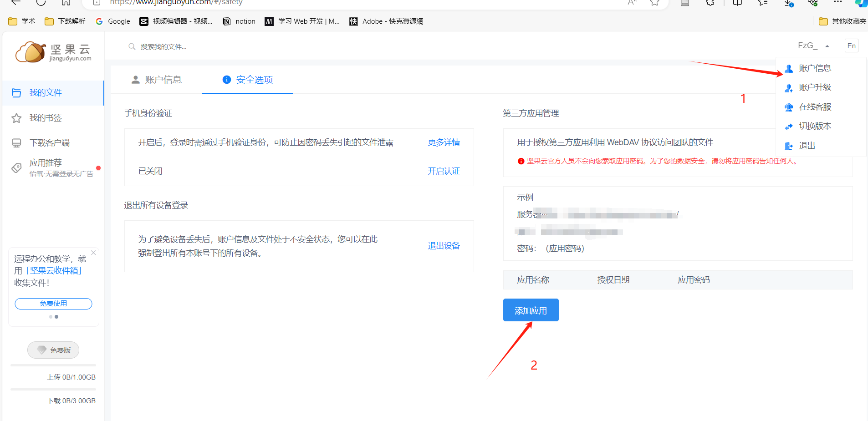Click the 在线客服 headset icon
The height and width of the screenshot is (421, 868).
point(789,107)
